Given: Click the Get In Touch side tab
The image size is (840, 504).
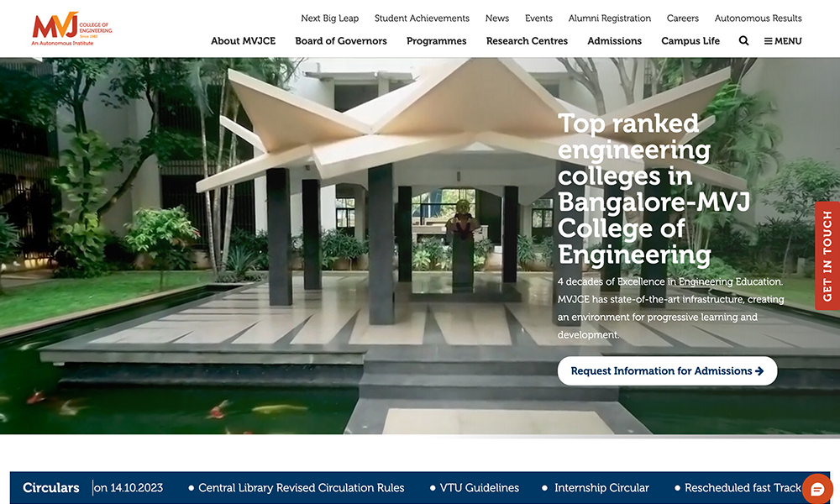Looking at the screenshot, I should (827, 255).
